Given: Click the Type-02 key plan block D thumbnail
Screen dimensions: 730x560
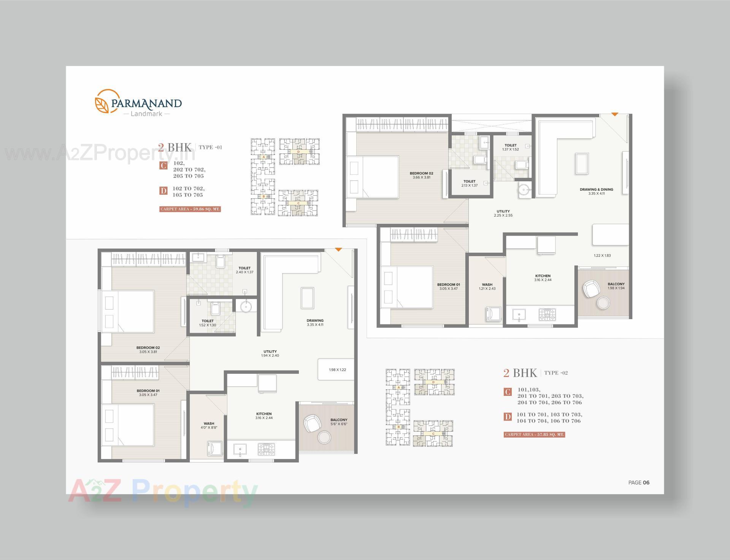Looking at the screenshot, I should (x=434, y=381).
